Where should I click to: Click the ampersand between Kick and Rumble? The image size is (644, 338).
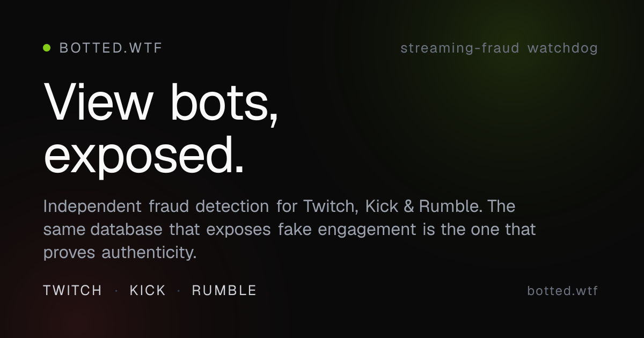coord(409,206)
